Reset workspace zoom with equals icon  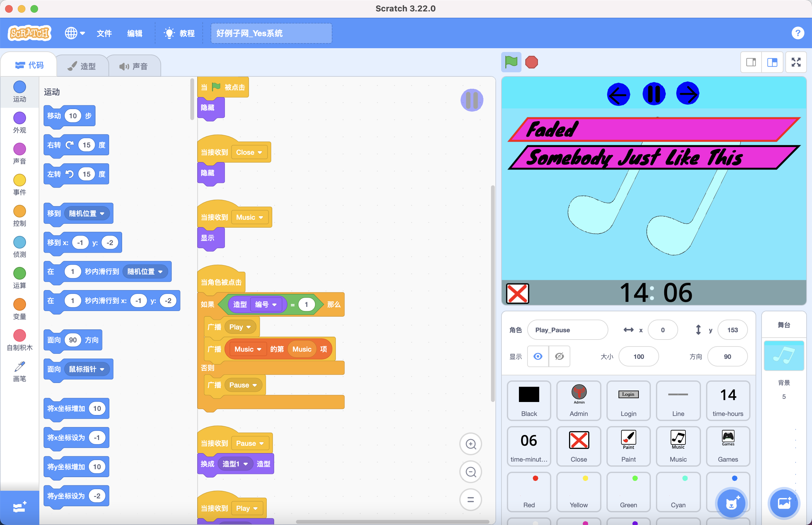pyautogui.click(x=471, y=500)
